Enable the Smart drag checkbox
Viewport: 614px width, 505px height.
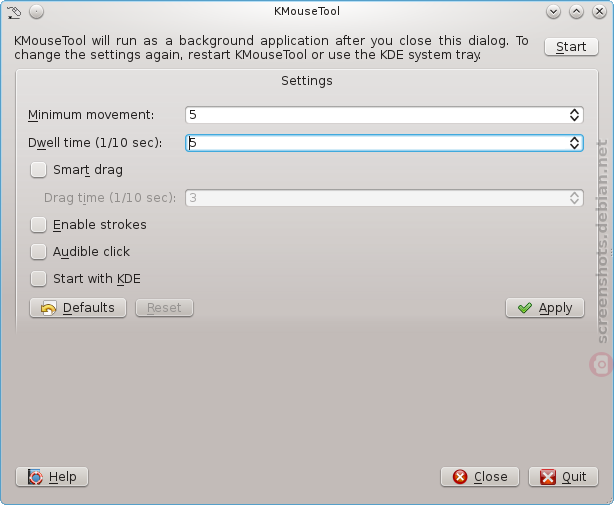point(38,170)
